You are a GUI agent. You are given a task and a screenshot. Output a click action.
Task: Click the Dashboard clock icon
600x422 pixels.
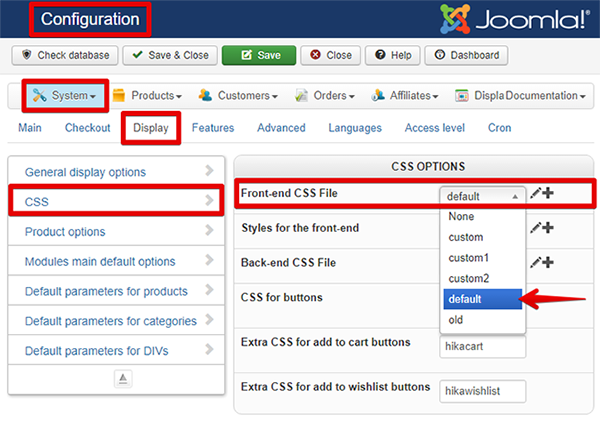coord(440,55)
